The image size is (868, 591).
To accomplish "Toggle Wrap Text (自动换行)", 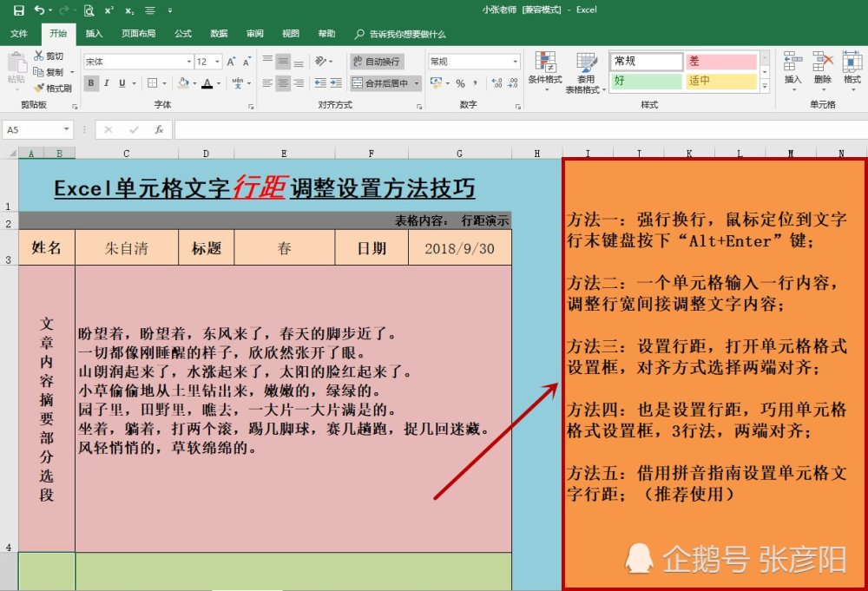I will (376, 61).
